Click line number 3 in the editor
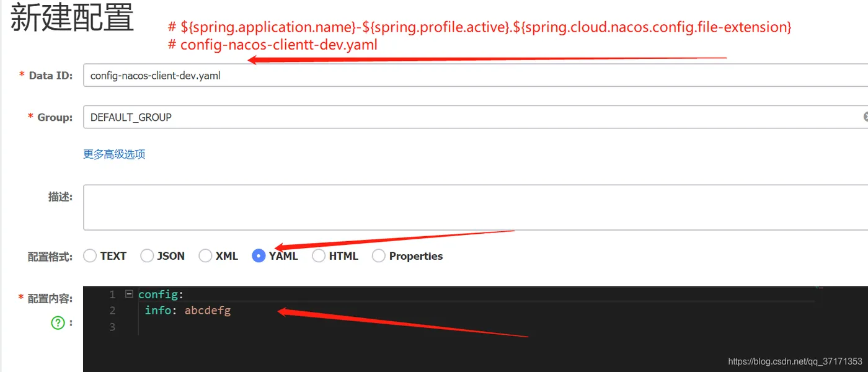Viewport: 868px width, 372px height. [112, 327]
